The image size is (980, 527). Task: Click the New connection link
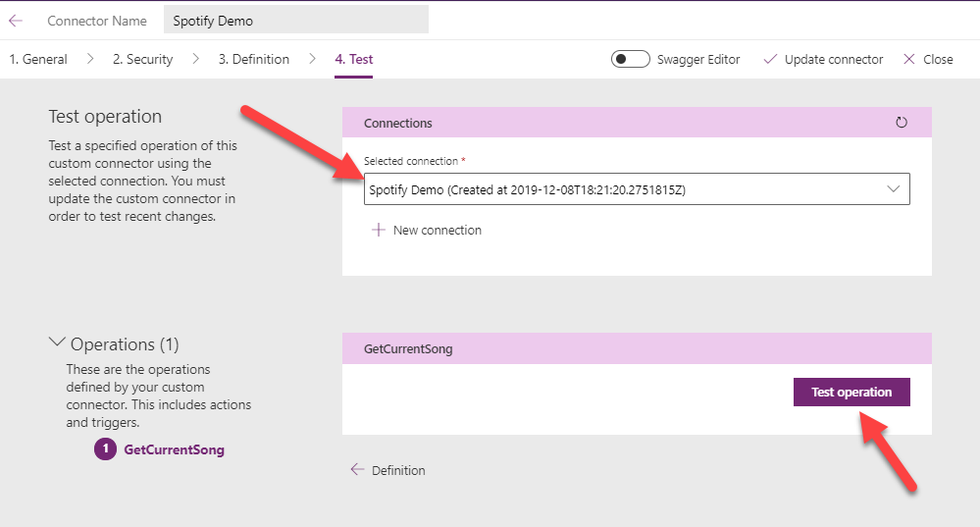[437, 231]
